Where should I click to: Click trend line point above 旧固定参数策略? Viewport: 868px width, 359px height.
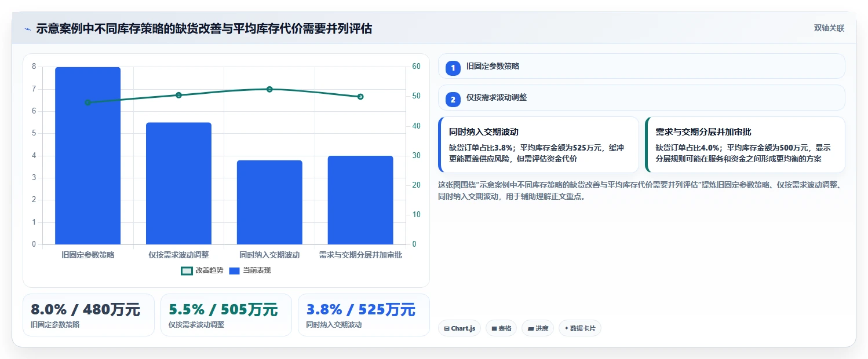88,102
